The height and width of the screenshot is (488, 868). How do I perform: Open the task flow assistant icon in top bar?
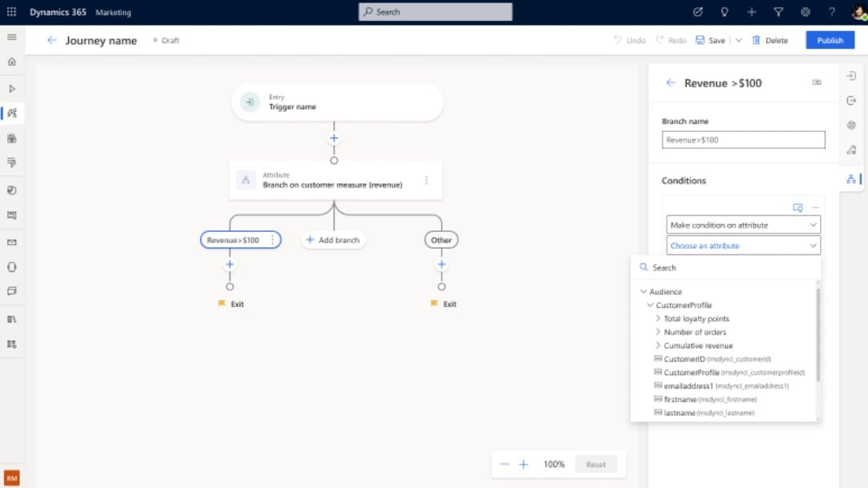tap(698, 12)
